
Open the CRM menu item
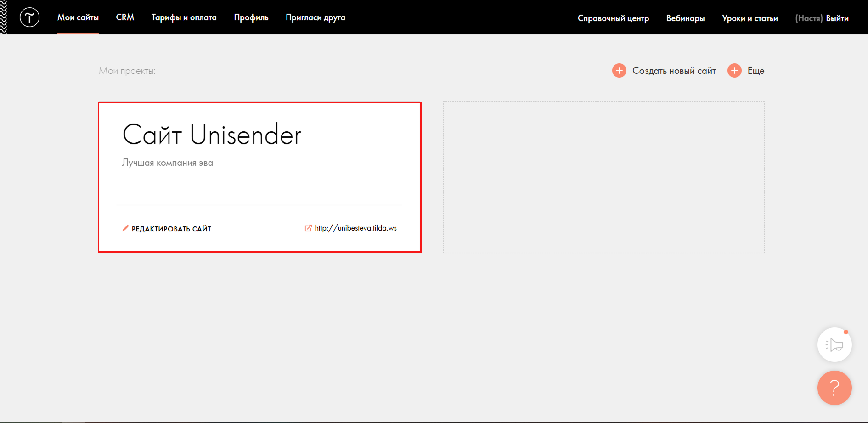tap(125, 17)
